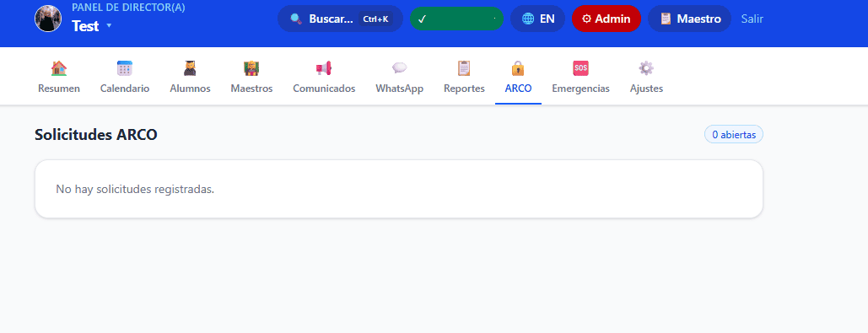Click 'No hay solicitudes registradas.' message

click(135, 189)
